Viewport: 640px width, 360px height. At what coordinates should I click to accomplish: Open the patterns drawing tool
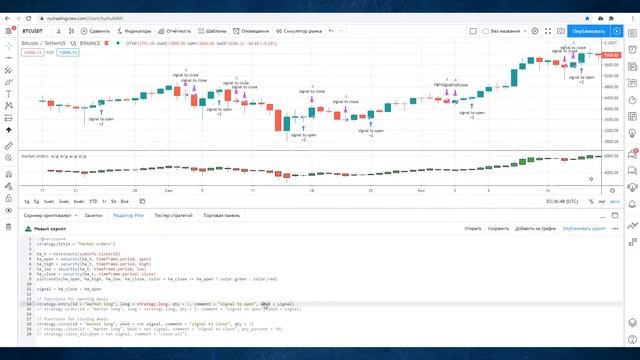(9, 106)
